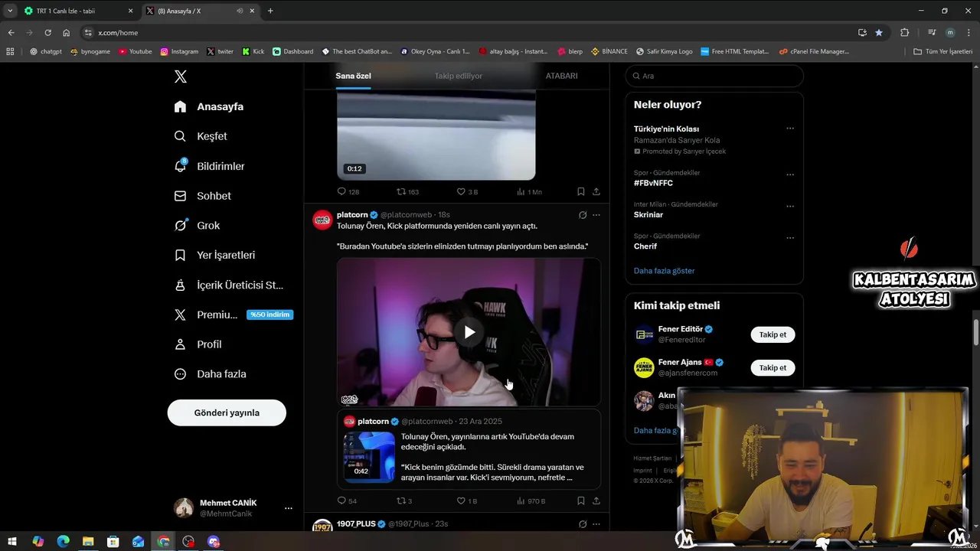Go to Anasayfa in the sidebar
The image size is (980, 551).
coord(208,106)
